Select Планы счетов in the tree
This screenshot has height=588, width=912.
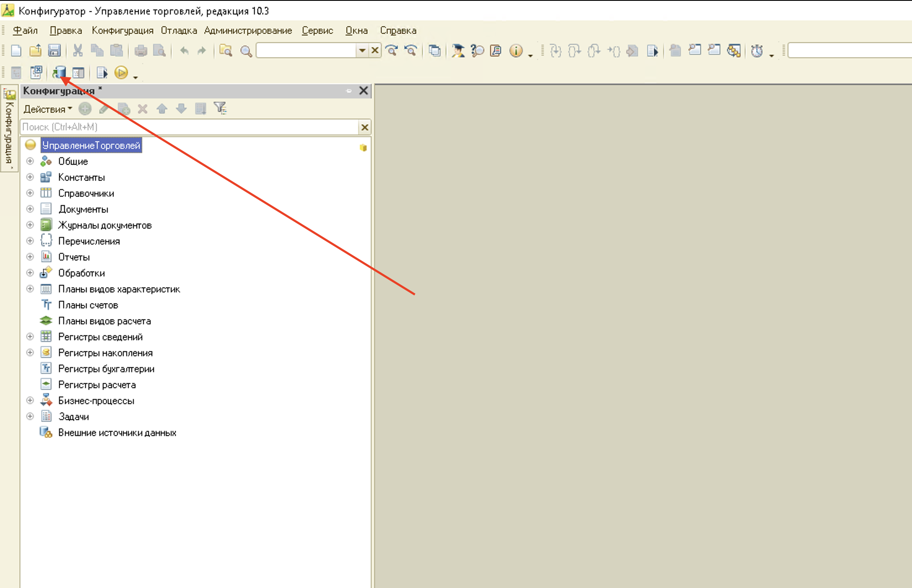coord(88,305)
